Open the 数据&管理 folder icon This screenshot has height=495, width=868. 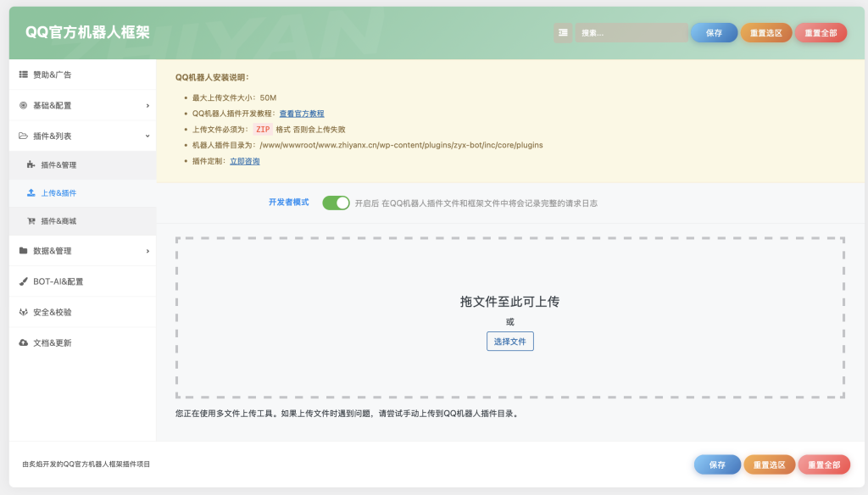[23, 251]
